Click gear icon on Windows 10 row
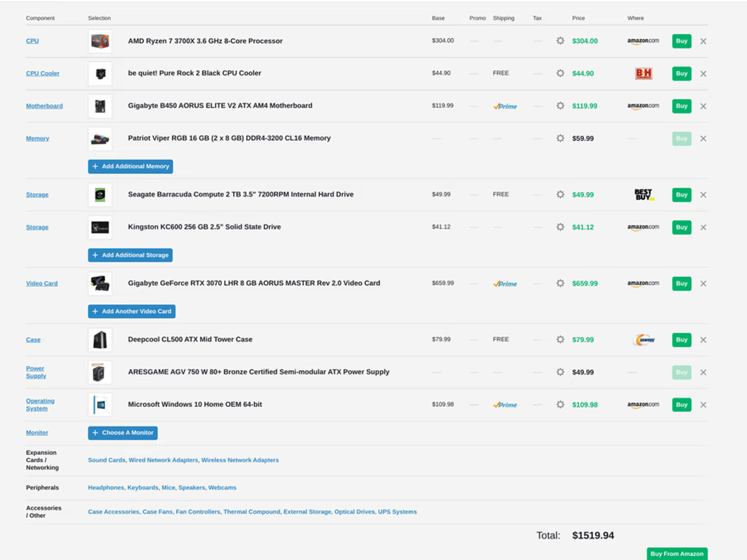747x560 pixels. (x=560, y=404)
